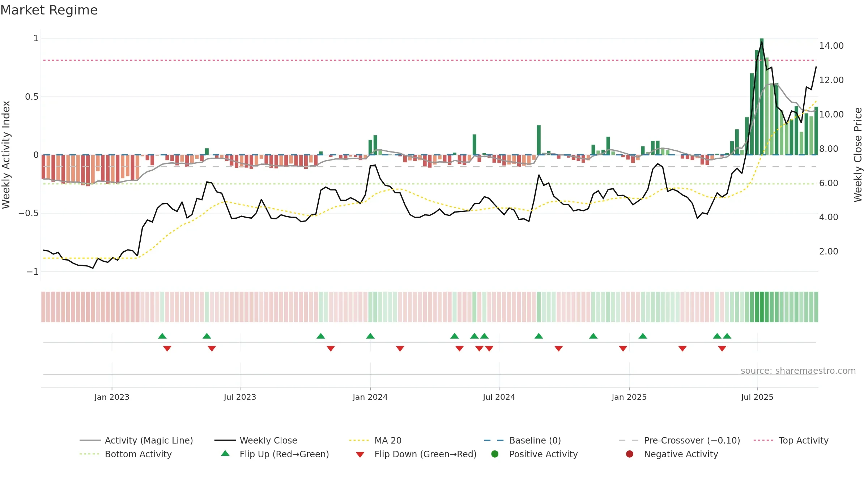Click the 0.5 activity axis tick

coord(32,97)
